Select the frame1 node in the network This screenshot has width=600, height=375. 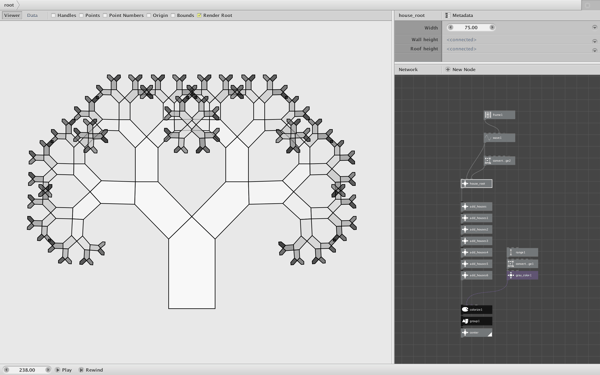tap(499, 115)
